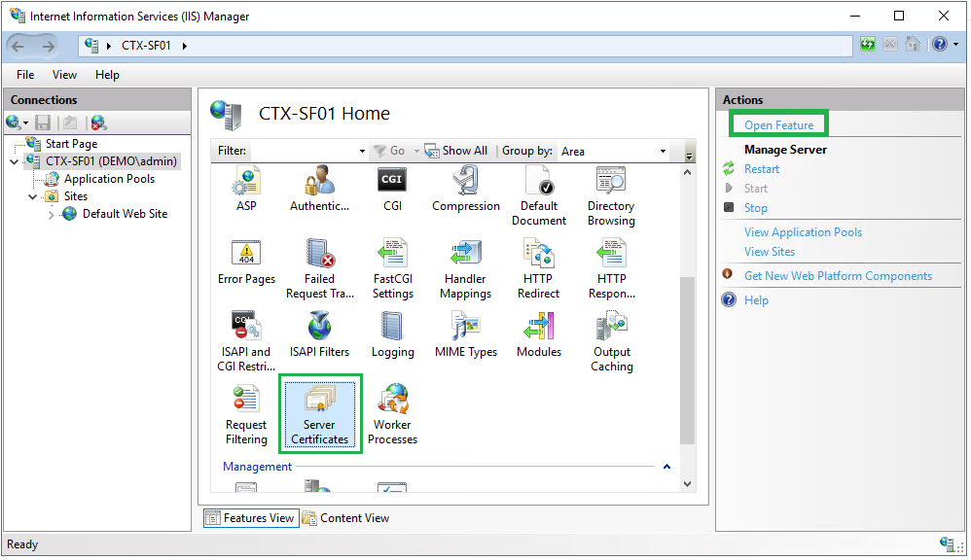Open the Logging feature icon
The height and width of the screenshot is (560, 971).
tap(392, 334)
